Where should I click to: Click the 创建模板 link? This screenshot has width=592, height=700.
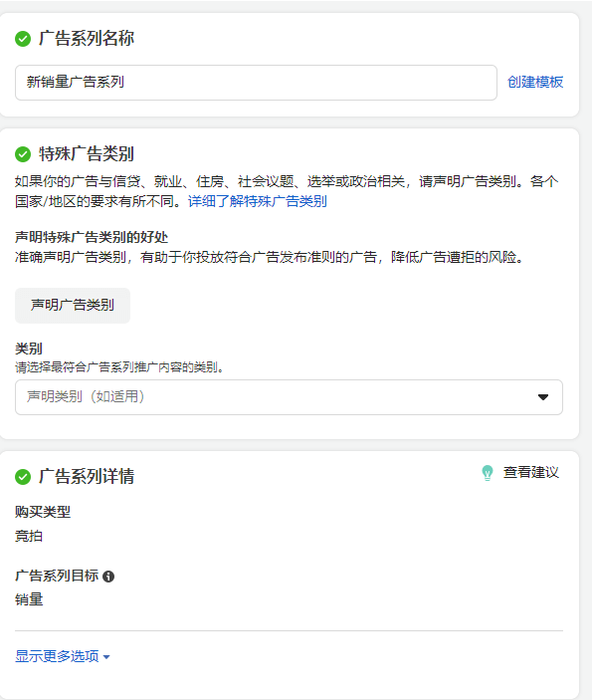[535, 82]
